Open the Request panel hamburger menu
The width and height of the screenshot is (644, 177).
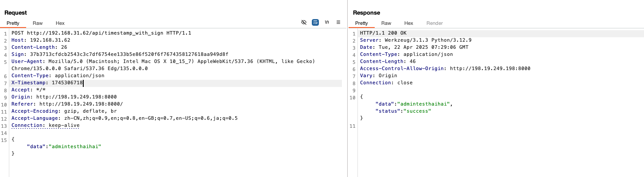(338, 22)
